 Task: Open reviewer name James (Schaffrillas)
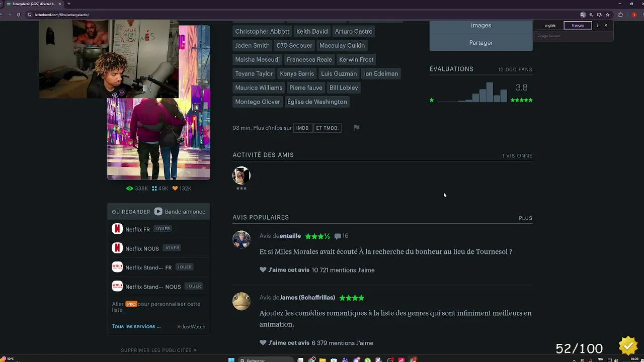coord(307,298)
